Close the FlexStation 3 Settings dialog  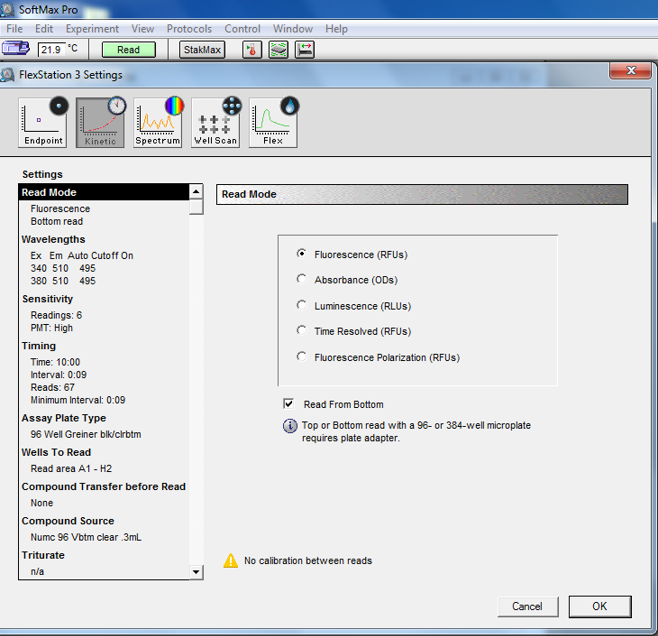pyautogui.click(x=630, y=70)
